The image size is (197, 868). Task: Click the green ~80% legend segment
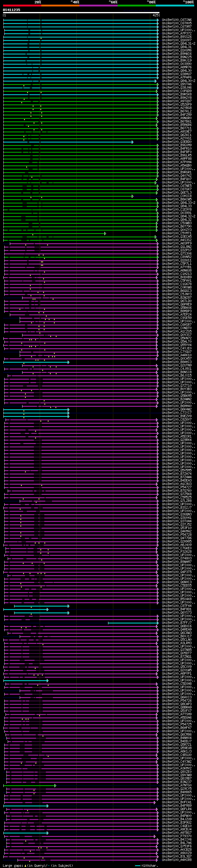coord(137,6)
